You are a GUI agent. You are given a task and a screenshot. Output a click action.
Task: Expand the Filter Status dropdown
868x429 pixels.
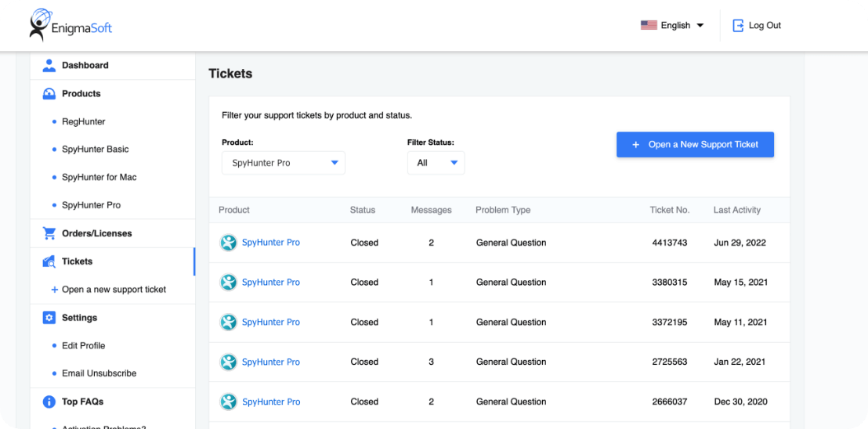point(436,163)
